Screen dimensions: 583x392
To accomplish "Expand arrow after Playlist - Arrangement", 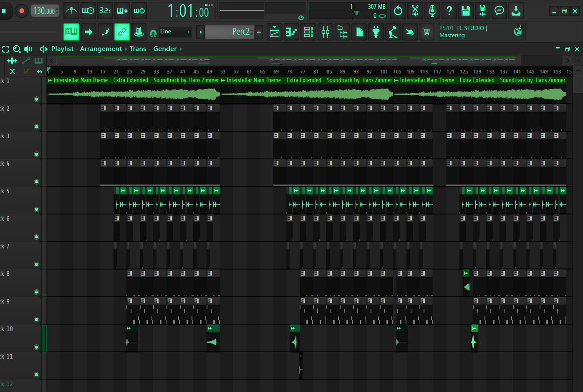I will [x=126, y=49].
